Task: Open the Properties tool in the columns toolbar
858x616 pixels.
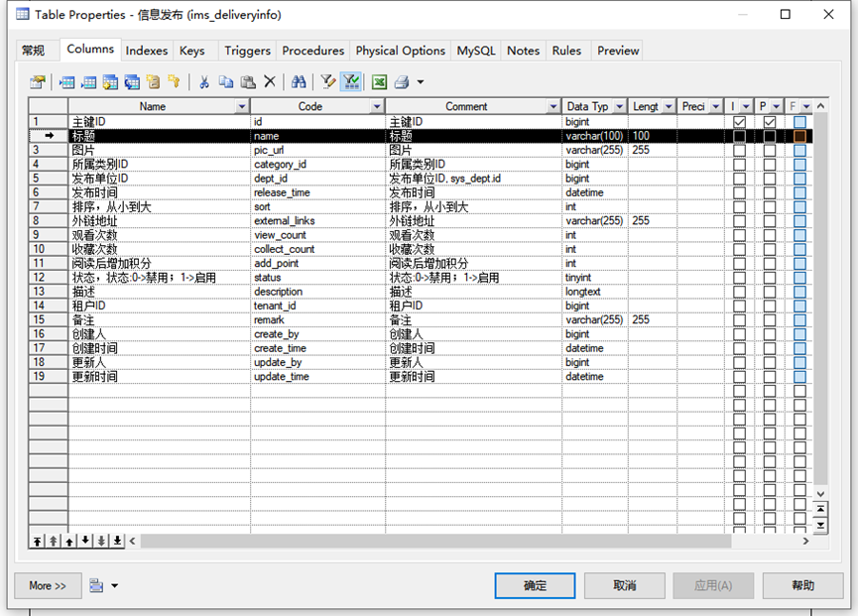Action: [38, 82]
